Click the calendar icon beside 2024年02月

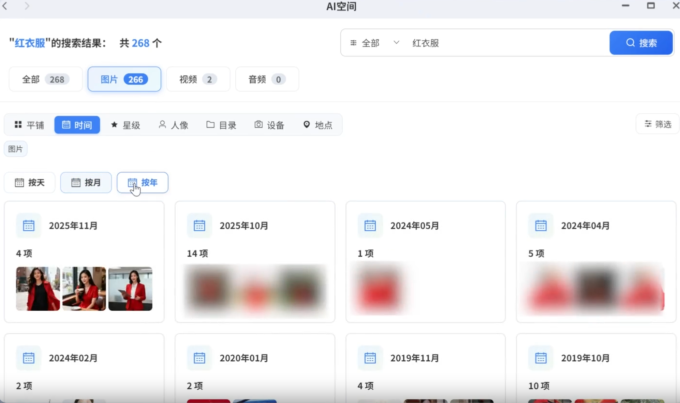pyautogui.click(x=29, y=358)
